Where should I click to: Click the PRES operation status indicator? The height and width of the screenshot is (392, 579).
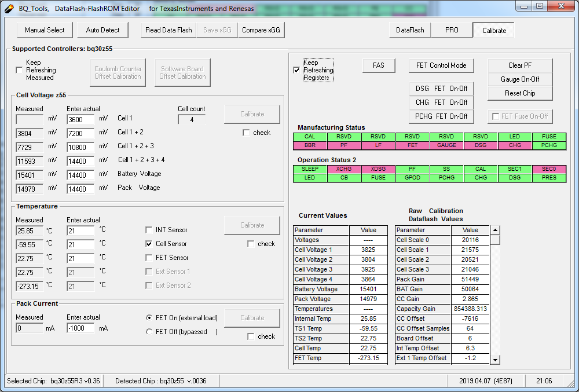[549, 178]
